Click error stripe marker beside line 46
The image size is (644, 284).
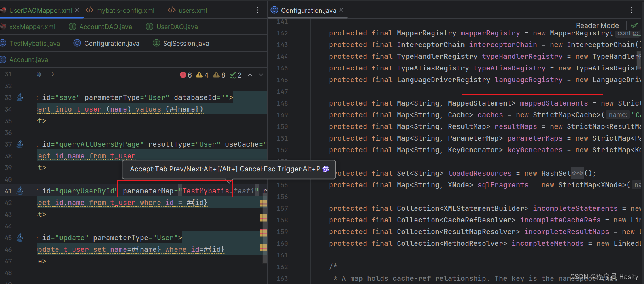click(263, 247)
